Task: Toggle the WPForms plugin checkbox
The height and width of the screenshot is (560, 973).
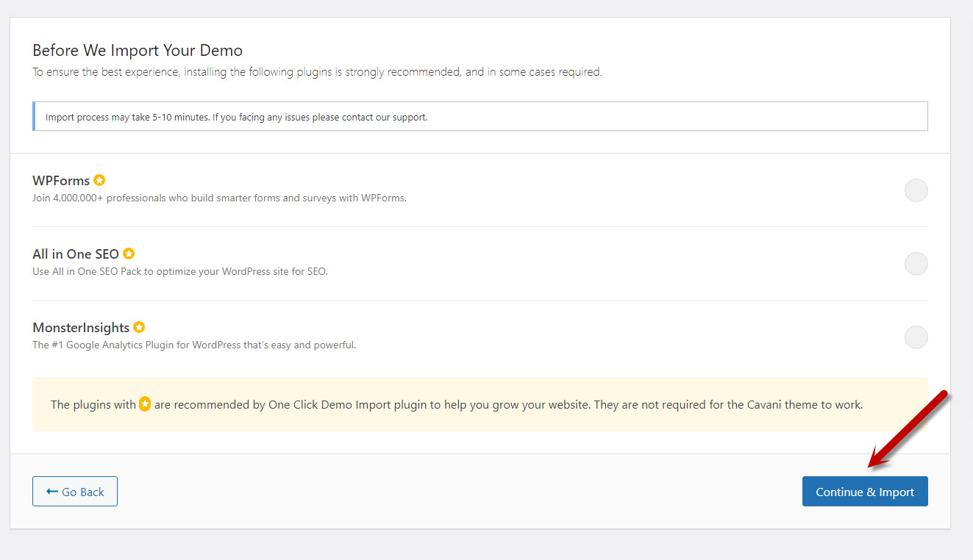Action: pyautogui.click(x=916, y=190)
